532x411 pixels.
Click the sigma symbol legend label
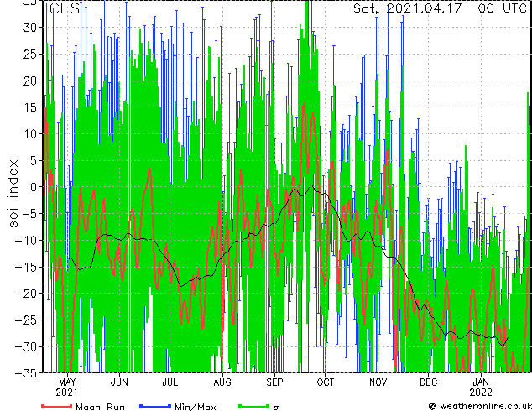pyautogui.click(x=276, y=408)
